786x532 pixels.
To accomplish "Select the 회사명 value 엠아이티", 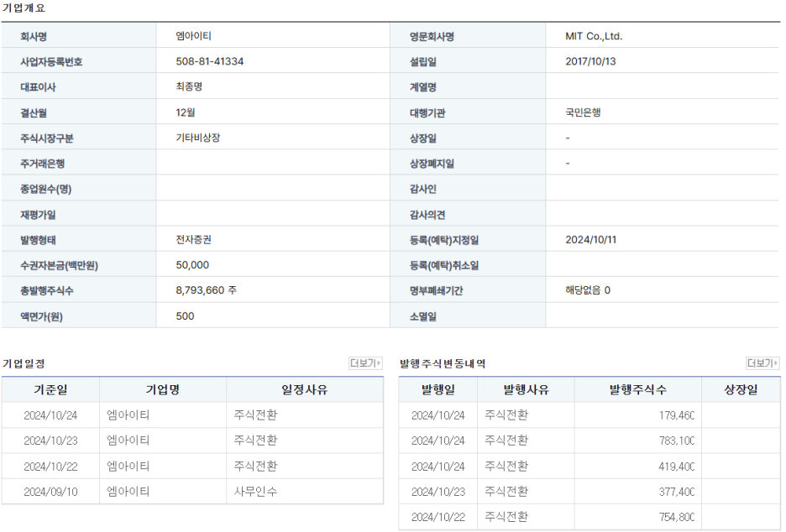I will tap(193, 36).
